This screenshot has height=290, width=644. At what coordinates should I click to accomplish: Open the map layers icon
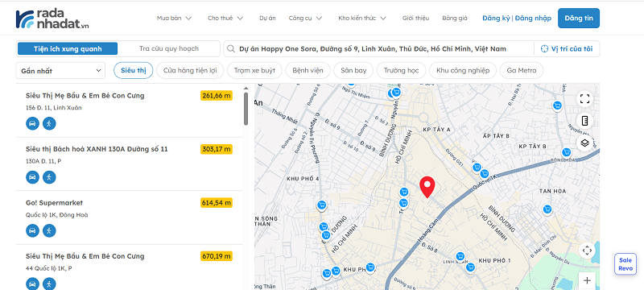coord(585,143)
